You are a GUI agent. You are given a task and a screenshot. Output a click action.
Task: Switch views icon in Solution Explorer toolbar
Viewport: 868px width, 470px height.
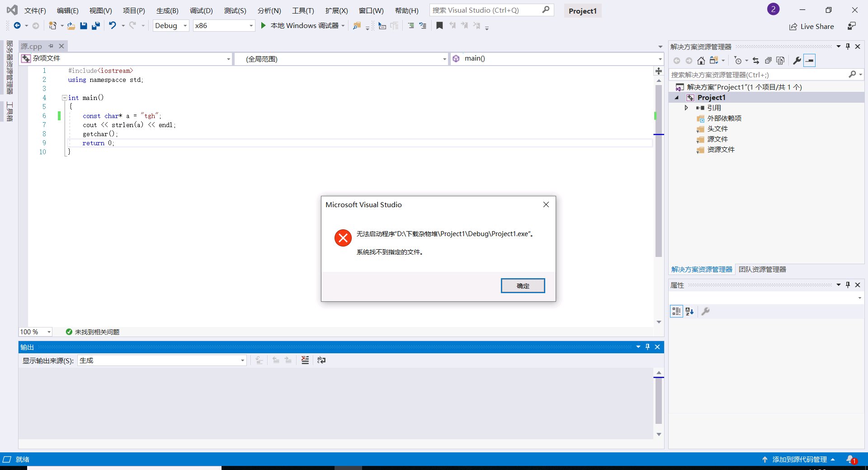(x=714, y=61)
